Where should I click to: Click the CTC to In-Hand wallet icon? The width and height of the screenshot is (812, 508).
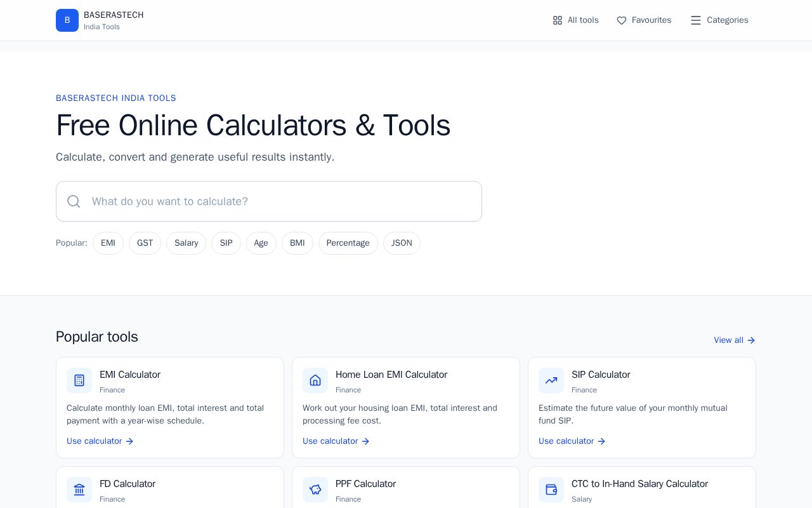[x=551, y=490]
